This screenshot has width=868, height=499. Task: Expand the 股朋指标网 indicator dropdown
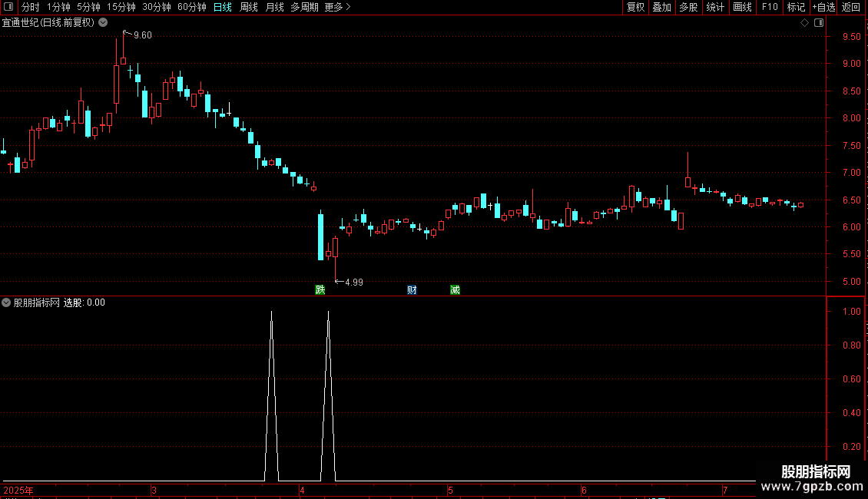tap(6, 302)
